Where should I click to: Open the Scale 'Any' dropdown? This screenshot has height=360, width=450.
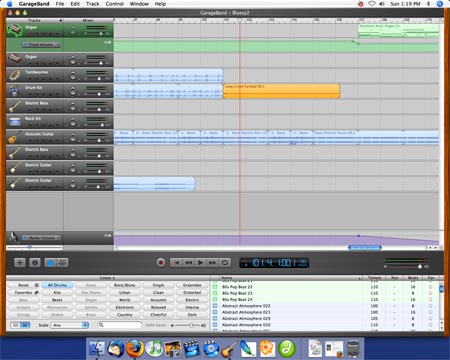pyautogui.click(x=70, y=325)
